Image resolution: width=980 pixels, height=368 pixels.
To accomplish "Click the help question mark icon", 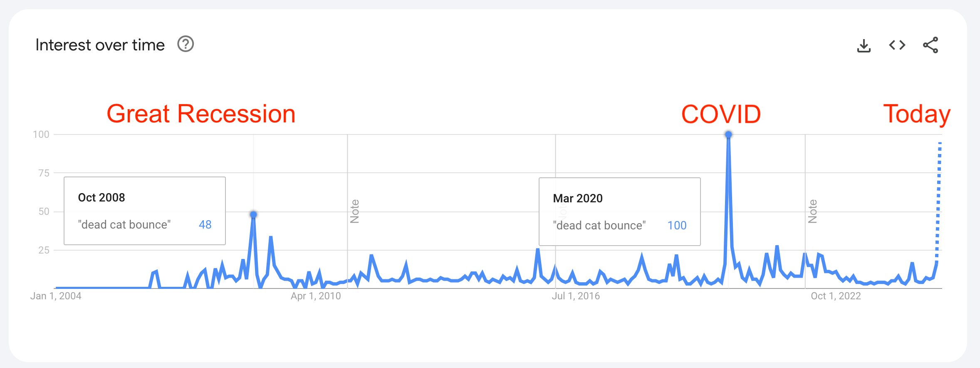I will (186, 44).
